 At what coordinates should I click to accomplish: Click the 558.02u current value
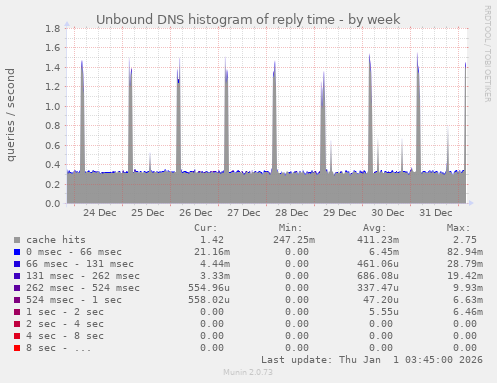[x=209, y=300]
